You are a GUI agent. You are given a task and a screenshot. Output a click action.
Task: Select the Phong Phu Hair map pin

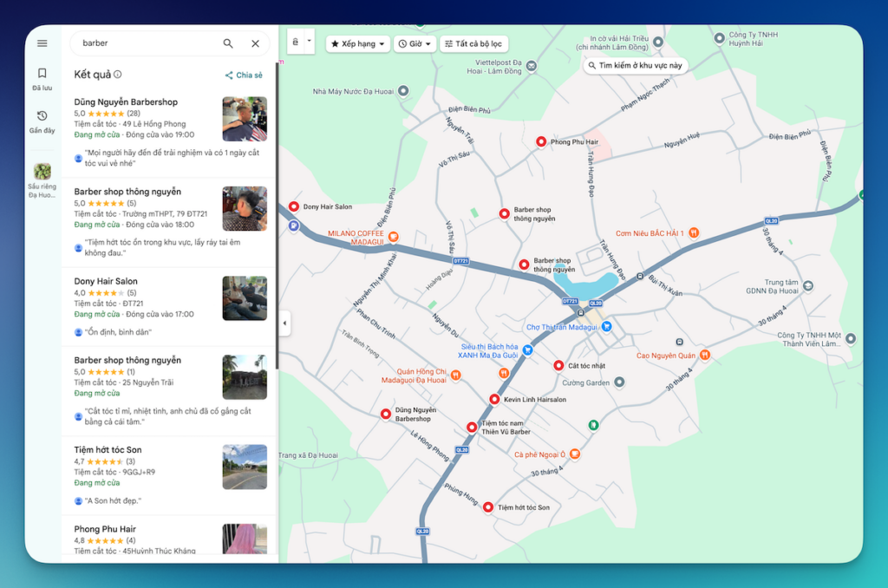pos(541,141)
